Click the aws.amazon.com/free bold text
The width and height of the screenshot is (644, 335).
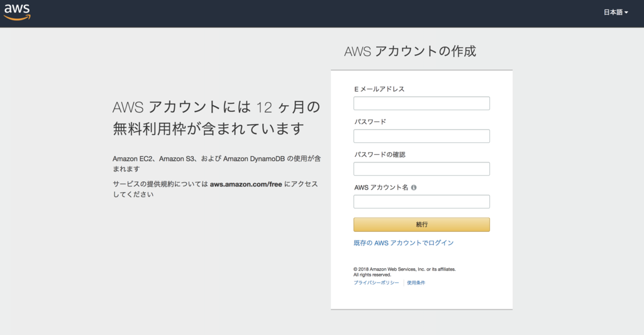click(x=246, y=184)
